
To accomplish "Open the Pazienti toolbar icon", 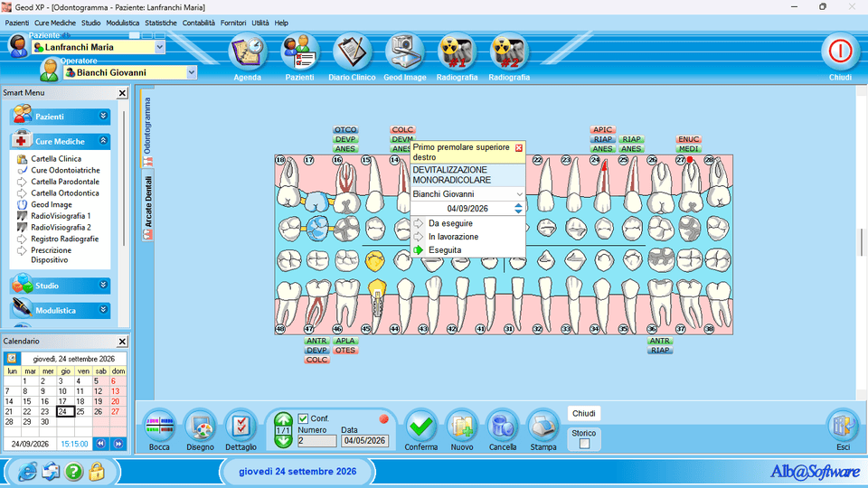I will 299,52.
